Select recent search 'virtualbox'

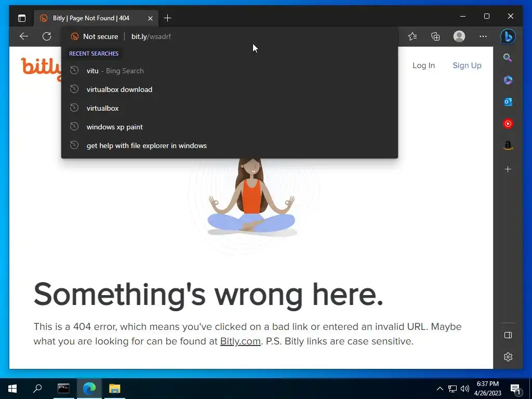[229, 108]
